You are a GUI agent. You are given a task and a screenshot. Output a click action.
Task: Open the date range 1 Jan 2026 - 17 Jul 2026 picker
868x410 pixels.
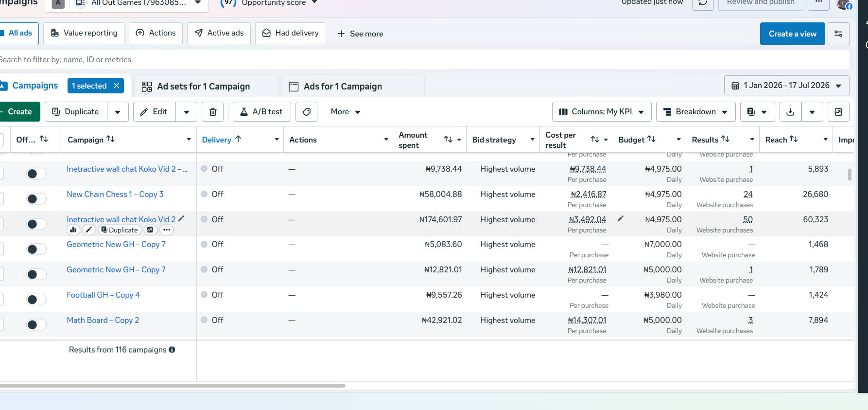(787, 86)
